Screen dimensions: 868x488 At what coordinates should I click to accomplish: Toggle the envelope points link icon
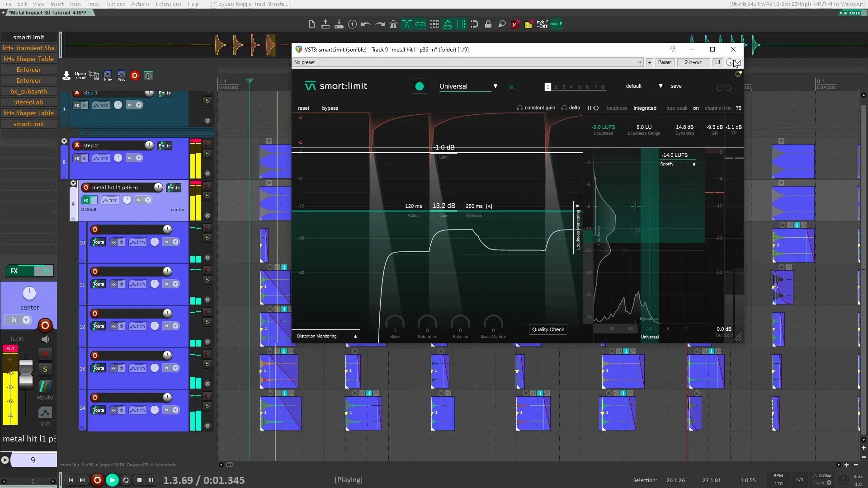[x=448, y=24]
